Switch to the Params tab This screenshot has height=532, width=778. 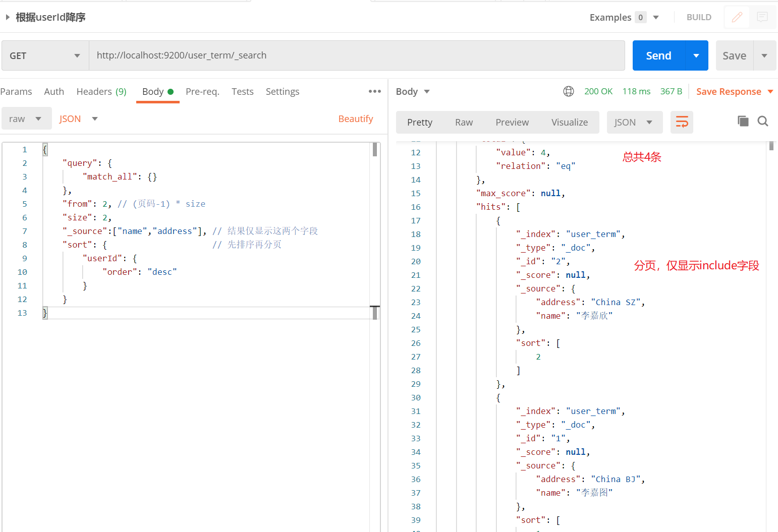pos(16,91)
